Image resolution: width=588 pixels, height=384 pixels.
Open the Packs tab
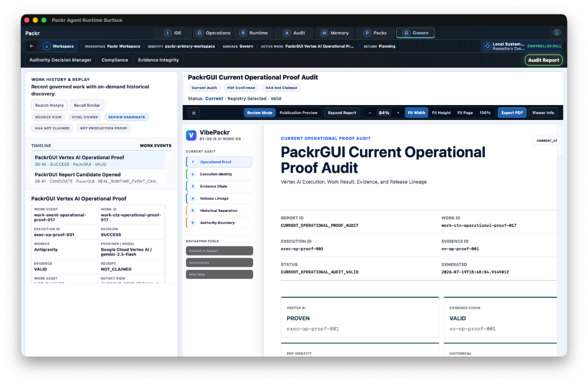(375, 33)
